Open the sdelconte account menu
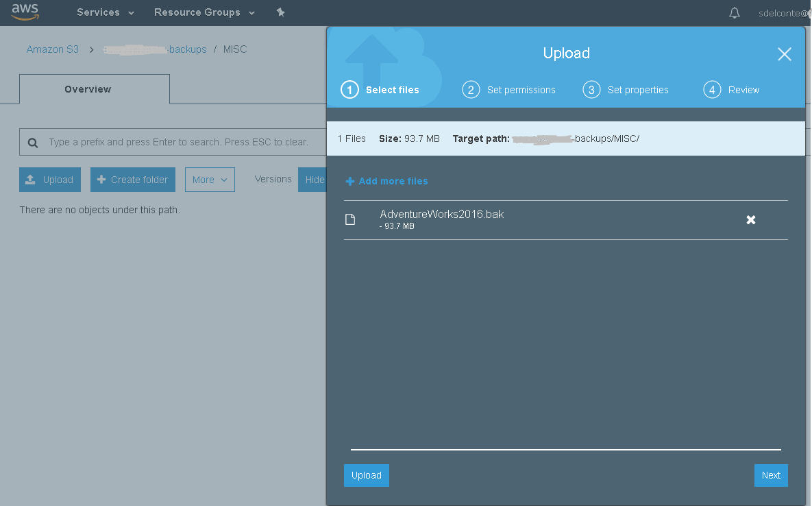Screen dimensions: 812x506 (x=784, y=14)
